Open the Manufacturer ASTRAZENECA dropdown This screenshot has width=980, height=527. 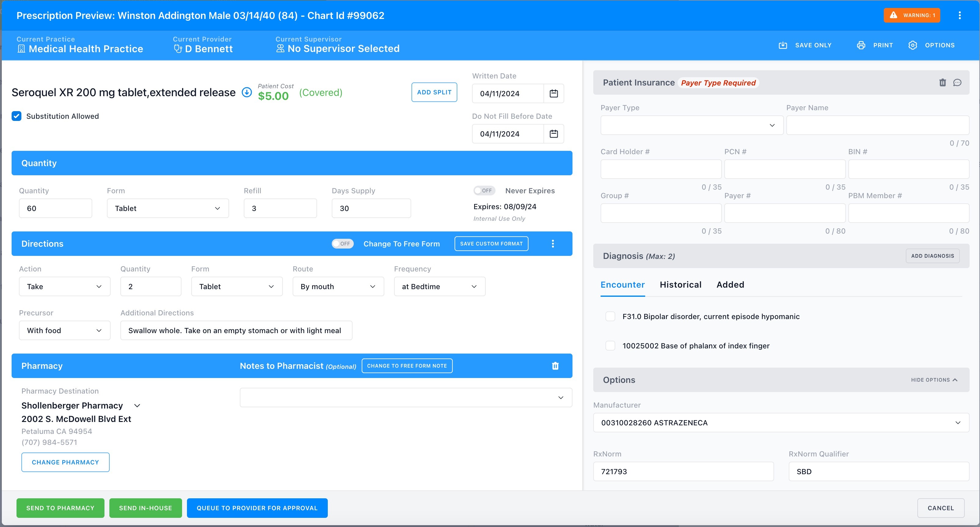coord(781,423)
